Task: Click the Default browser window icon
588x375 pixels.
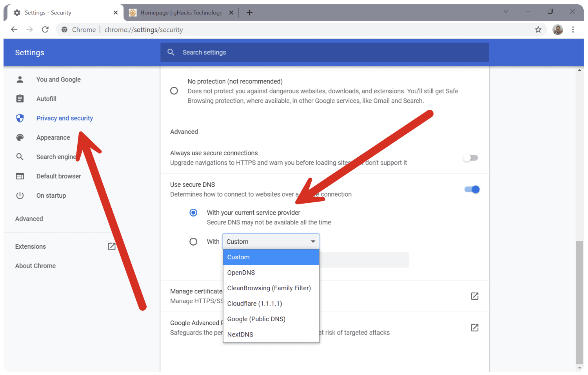Action: coord(20,176)
